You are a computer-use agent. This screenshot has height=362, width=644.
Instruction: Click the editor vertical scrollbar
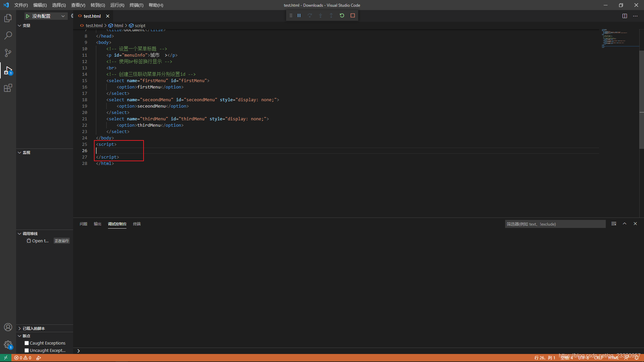[x=642, y=101]
